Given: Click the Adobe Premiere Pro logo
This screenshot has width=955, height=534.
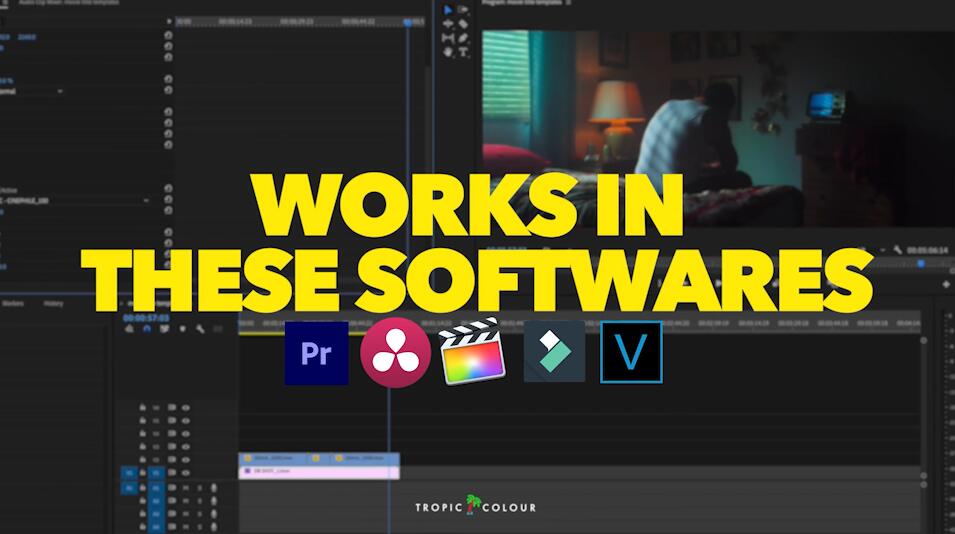Looking at the screenshot, I should (x=316, y=353).
